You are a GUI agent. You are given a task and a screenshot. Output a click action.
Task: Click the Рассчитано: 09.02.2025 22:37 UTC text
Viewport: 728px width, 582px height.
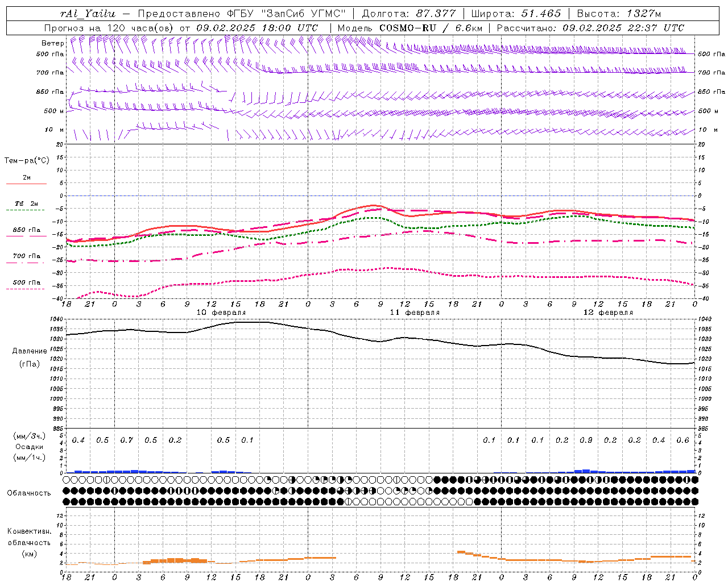coord(590,28)
